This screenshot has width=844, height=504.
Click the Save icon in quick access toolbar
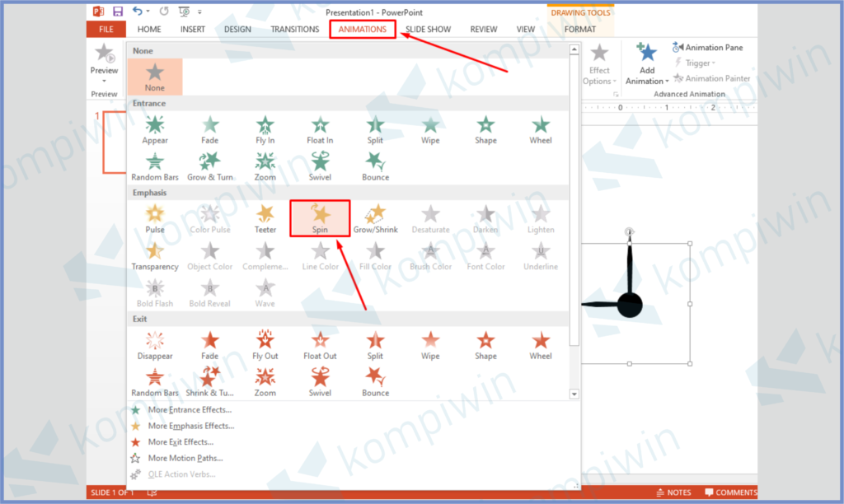click(x=118, y=12)
